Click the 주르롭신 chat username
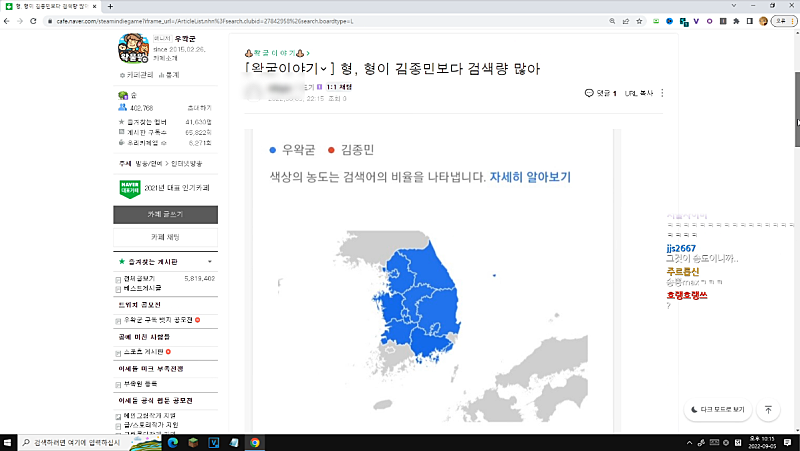Viewport: 800px width, 451px height. point(683,272)
